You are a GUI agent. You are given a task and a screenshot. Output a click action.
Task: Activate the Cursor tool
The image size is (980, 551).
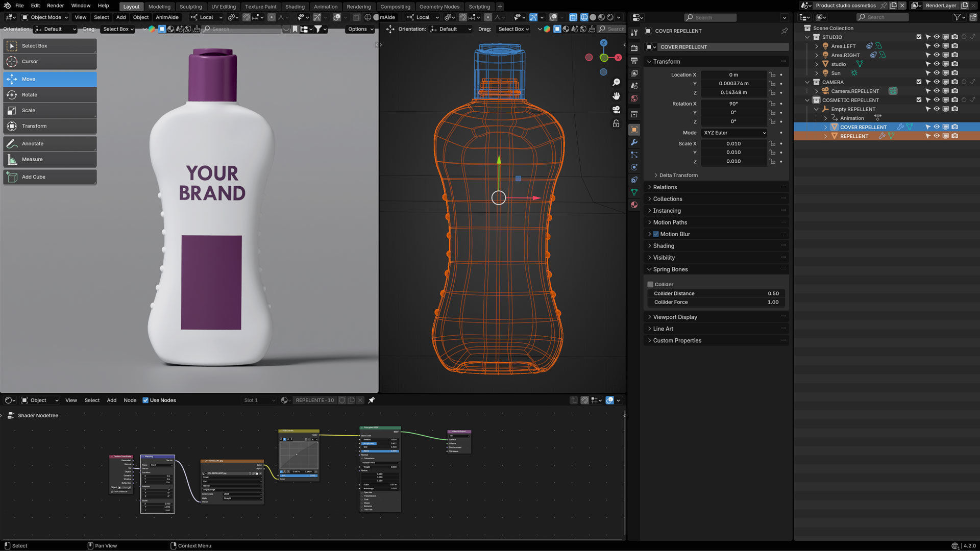point(50,62)
